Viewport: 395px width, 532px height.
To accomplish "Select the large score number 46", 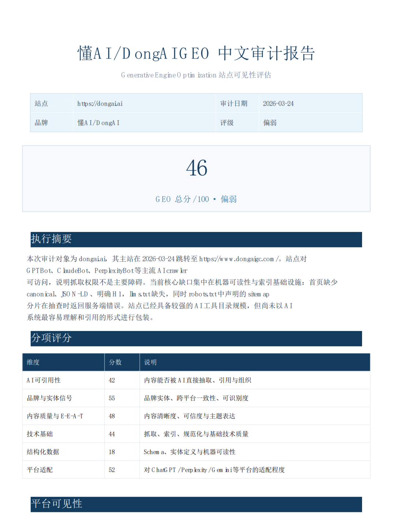I will (x=197, y=169).
